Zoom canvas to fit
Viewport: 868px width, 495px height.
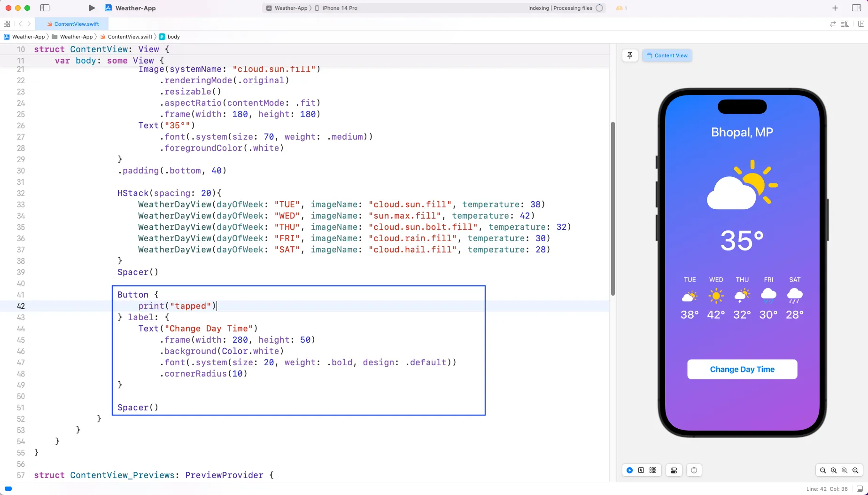pyautogui.click(x=845, y=470)
